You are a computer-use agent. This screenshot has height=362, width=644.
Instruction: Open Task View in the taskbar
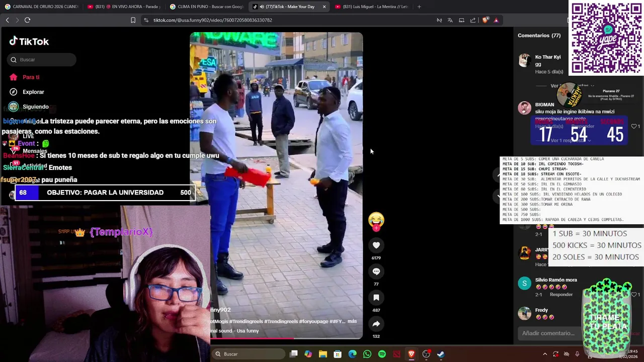point(294,354)
